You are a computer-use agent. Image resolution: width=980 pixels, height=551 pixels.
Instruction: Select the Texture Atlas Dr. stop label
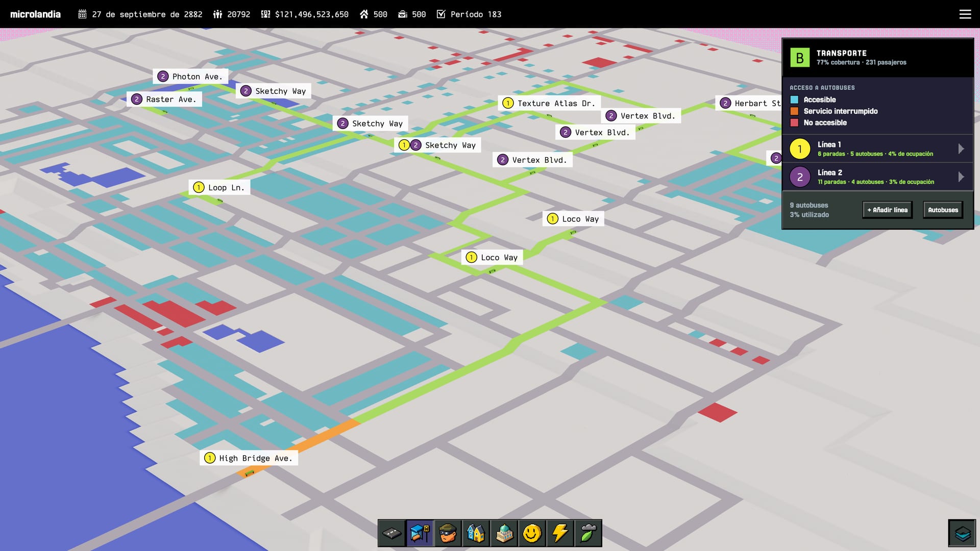549,103
